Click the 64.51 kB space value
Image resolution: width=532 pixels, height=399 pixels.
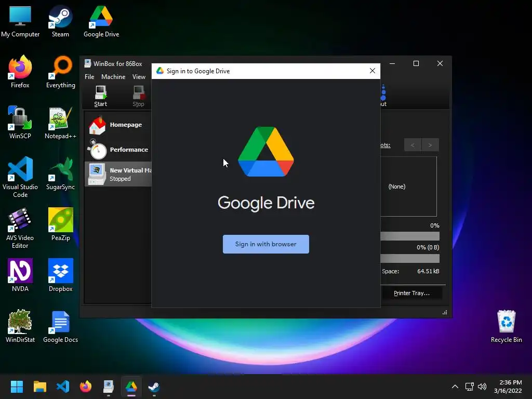(x=428, y=271)
